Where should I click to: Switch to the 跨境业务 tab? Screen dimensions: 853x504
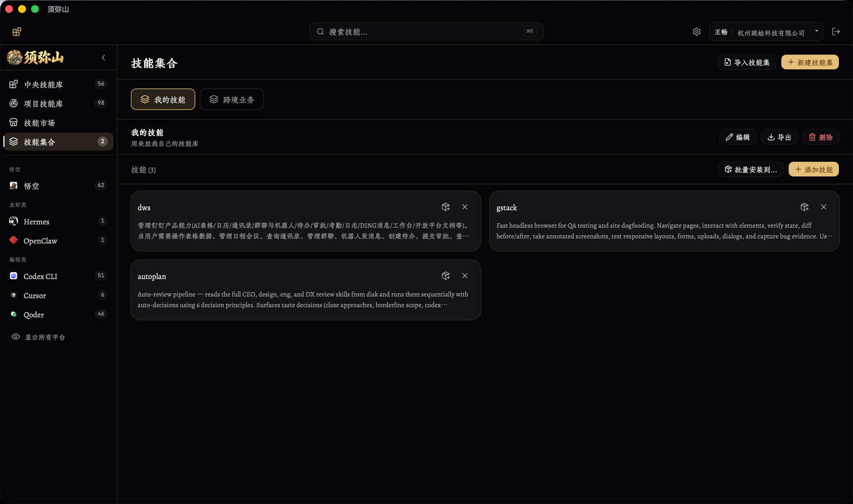232,99
